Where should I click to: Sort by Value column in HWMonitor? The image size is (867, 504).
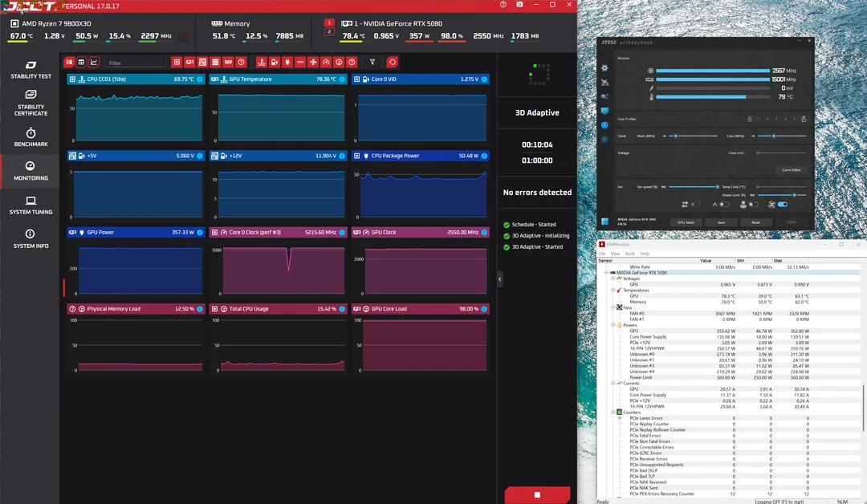point(717,260)
